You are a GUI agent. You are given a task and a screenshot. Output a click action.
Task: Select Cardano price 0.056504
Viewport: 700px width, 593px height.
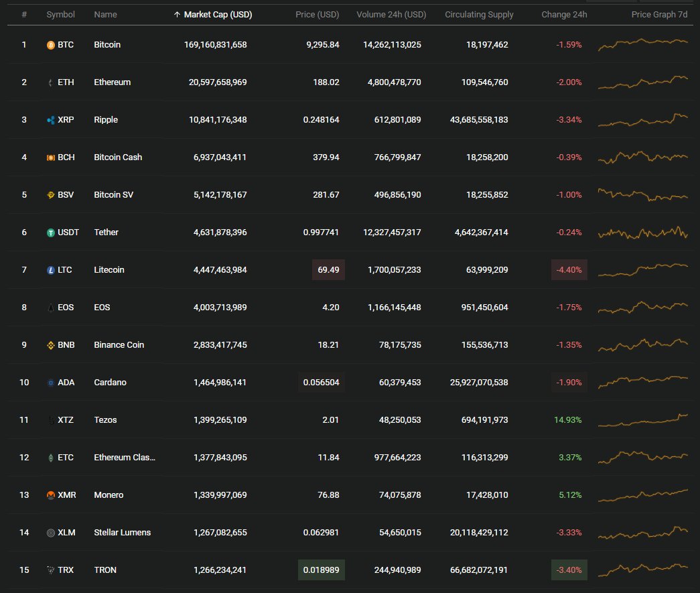tap(322, 382)
